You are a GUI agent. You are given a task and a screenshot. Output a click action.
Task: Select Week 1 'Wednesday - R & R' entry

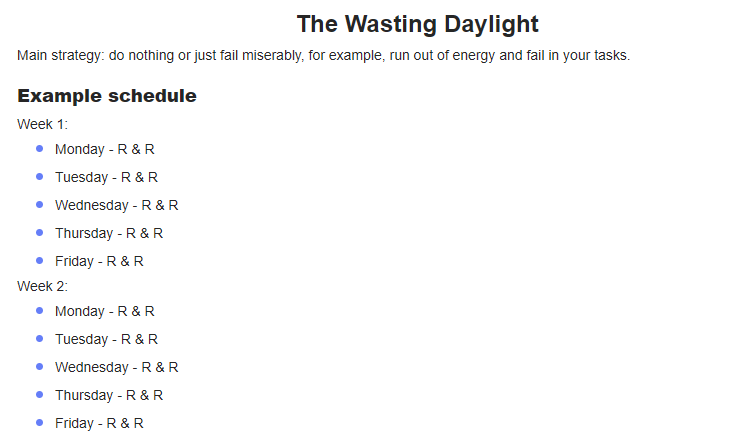click(116, 205)
